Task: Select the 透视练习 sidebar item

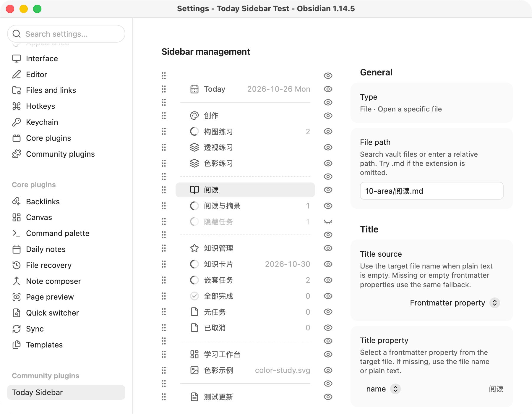Action: [245, 147]
